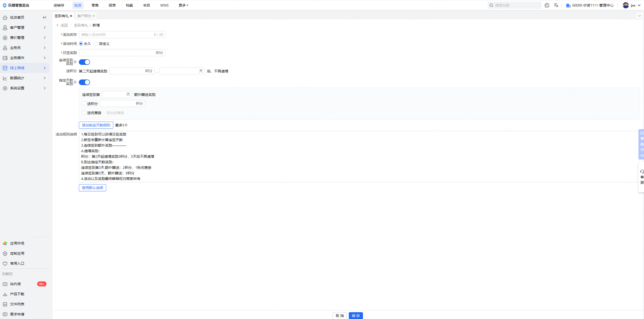Open 常用入口 heart icon
Viewport: 644px width, 319px height.
coord(5,263)
